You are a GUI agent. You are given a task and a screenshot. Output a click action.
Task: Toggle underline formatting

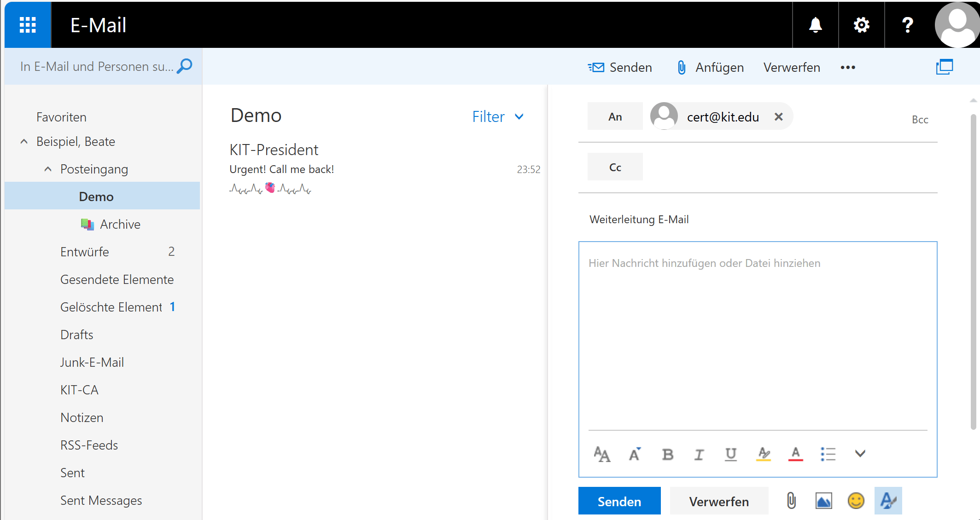[x=730, y=454]
